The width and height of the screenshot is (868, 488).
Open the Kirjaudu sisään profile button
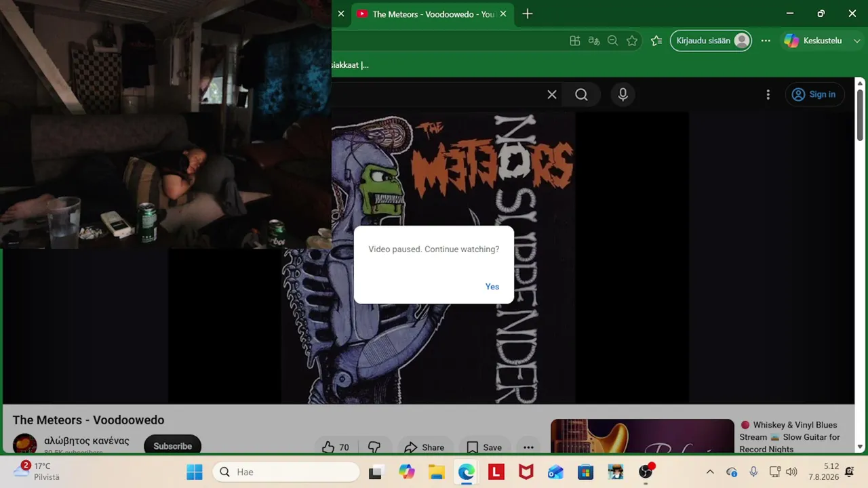pos(711,41)
